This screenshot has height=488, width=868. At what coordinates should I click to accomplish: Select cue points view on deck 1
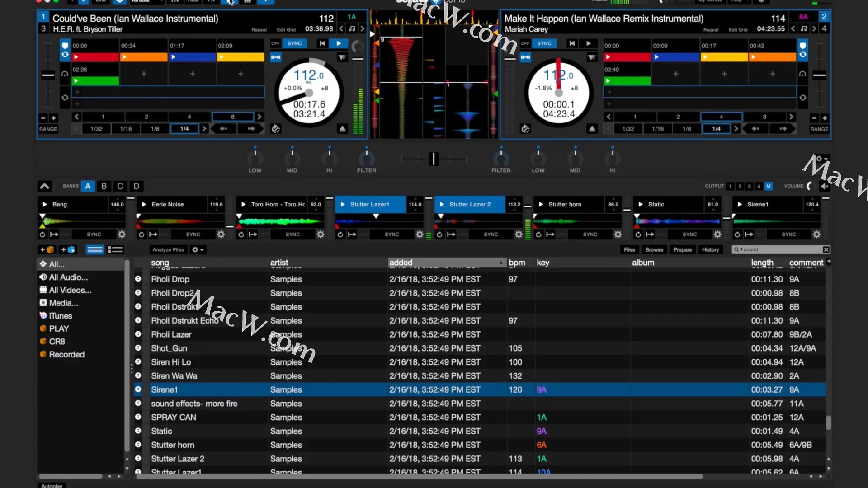[65, 45]
